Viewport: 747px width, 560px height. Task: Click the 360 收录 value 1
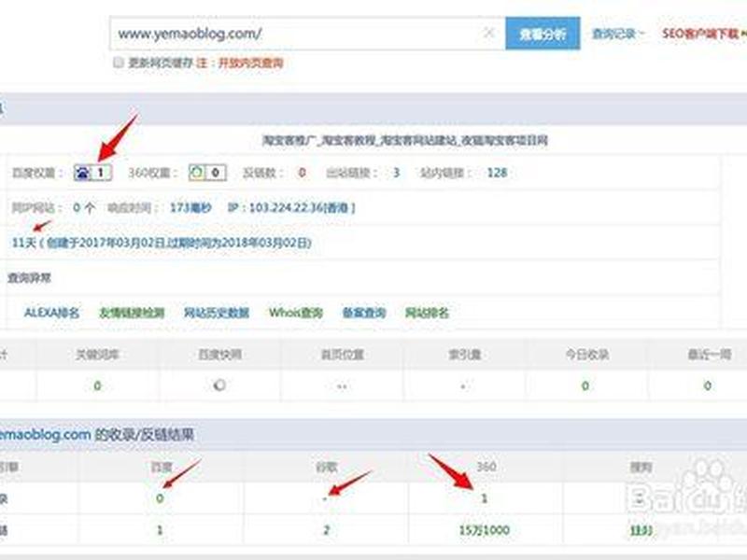coord(484,498)
